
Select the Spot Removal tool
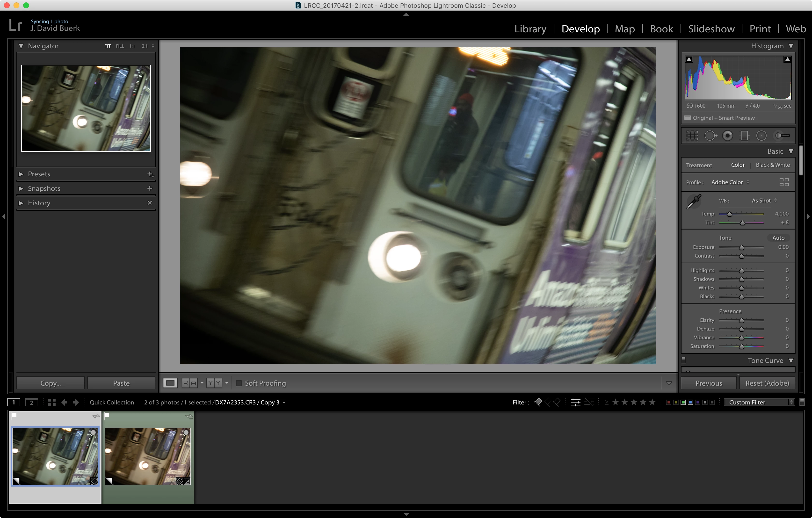click(710, 136)
